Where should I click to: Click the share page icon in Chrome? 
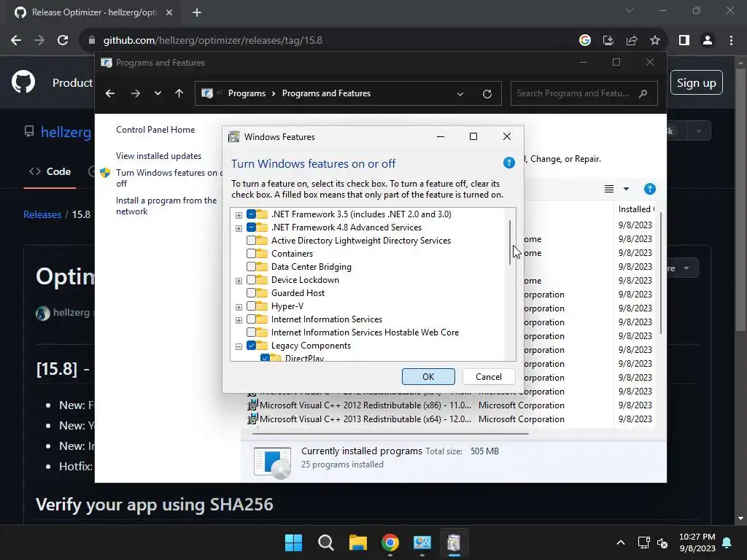(632, 41)
